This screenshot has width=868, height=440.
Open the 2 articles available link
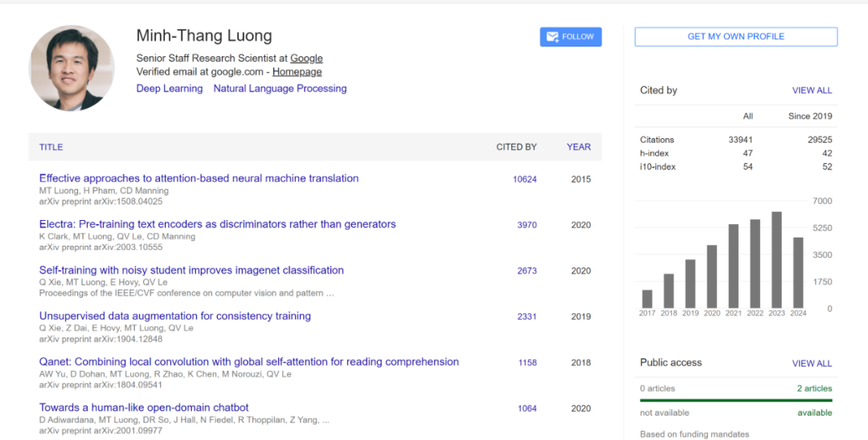coord(814,389)
